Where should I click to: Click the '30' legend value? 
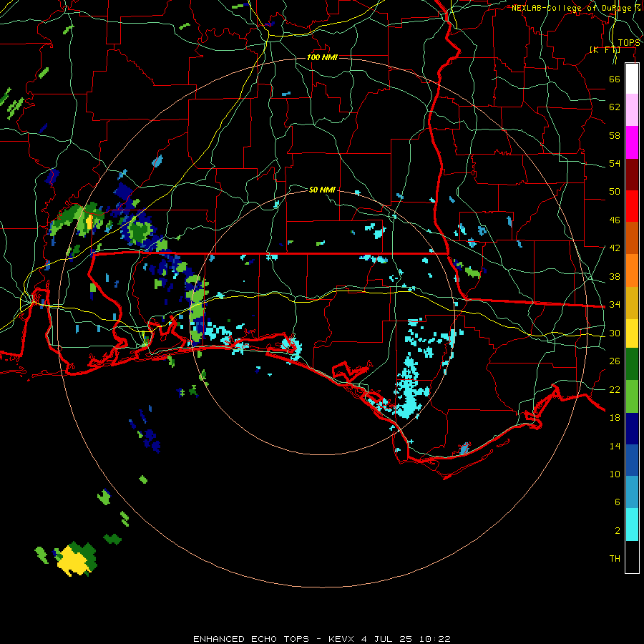click(x=615, y=333)
